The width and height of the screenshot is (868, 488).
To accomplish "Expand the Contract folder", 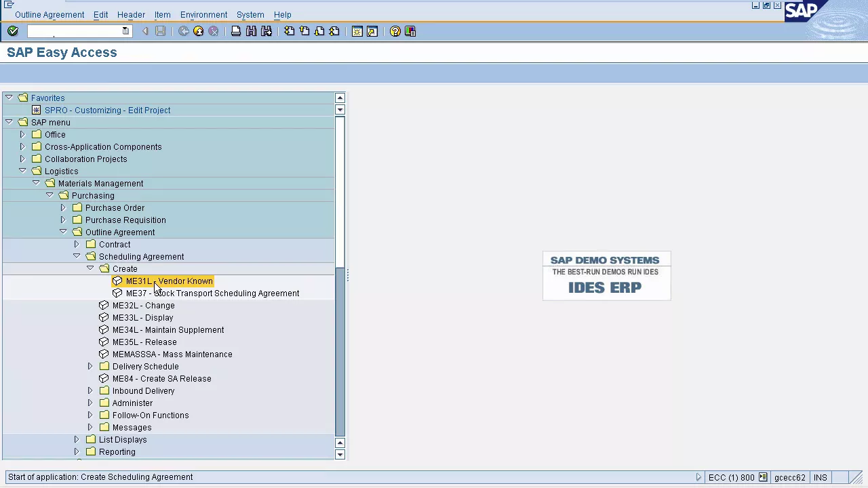I will (77, 244).
